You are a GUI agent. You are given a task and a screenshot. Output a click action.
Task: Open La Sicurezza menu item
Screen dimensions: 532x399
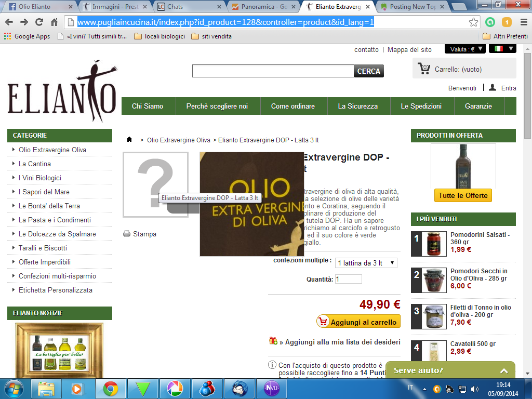(x=358, y=106)
